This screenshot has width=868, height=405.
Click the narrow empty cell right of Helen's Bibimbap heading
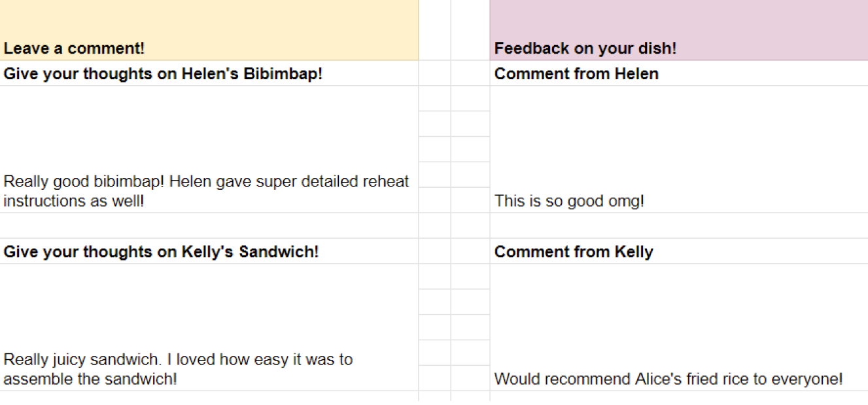click(x=434, y=74)
